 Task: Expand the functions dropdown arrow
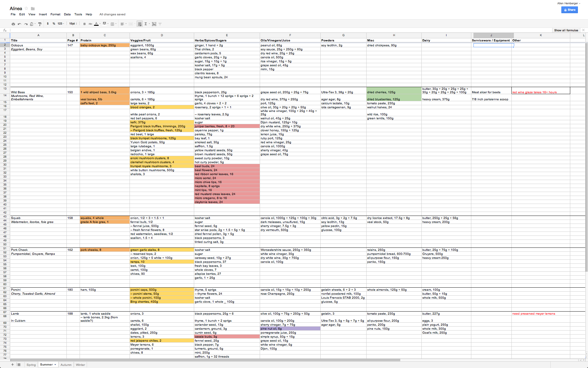pyautogui.click(x=149, y=24)
